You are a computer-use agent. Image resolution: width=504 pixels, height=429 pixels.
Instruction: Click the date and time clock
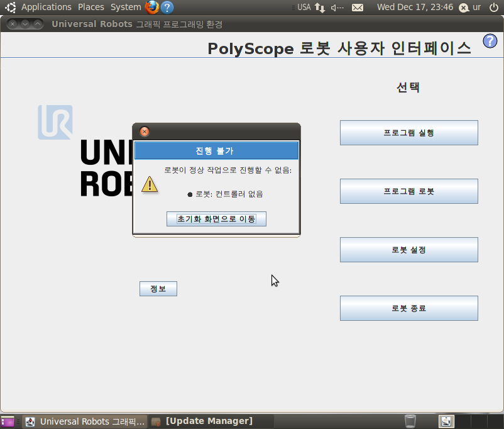click(x=415, y=7)
